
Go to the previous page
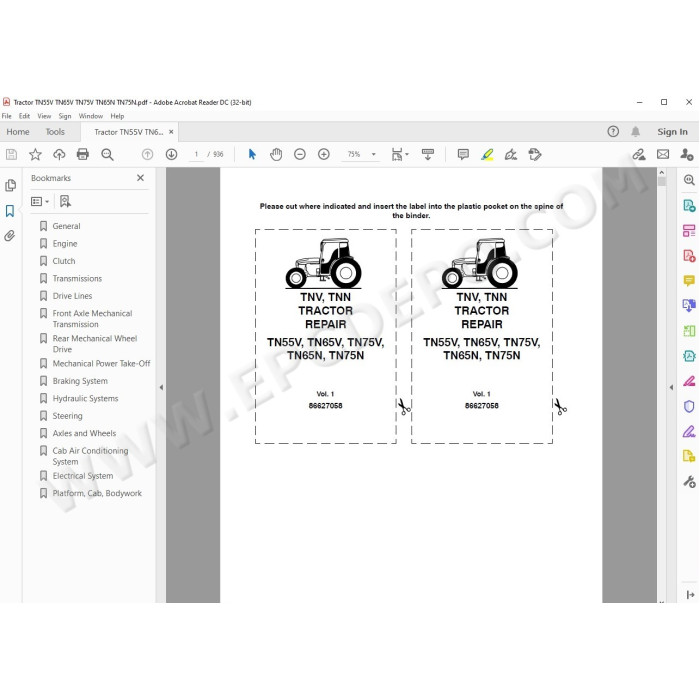[x=147, y=154]
